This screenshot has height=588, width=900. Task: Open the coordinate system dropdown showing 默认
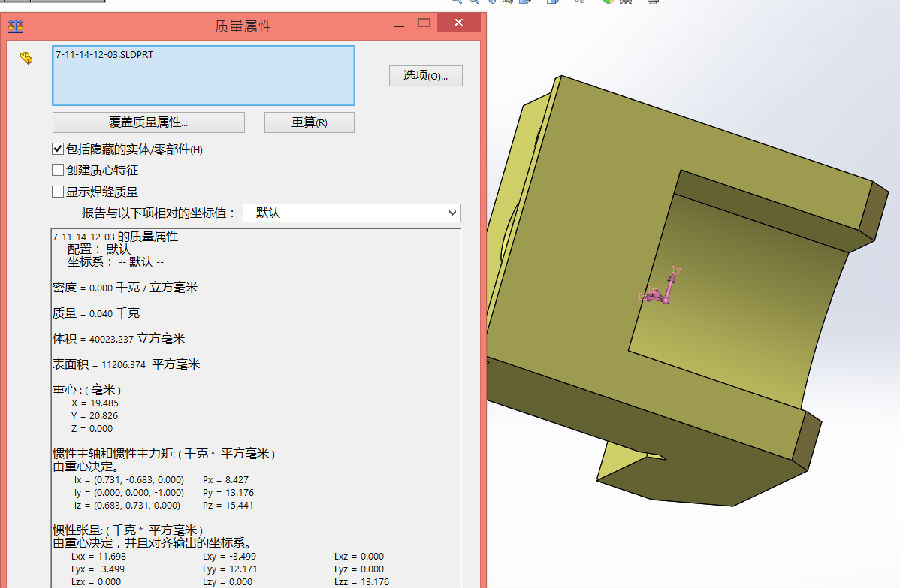point(351,213)
